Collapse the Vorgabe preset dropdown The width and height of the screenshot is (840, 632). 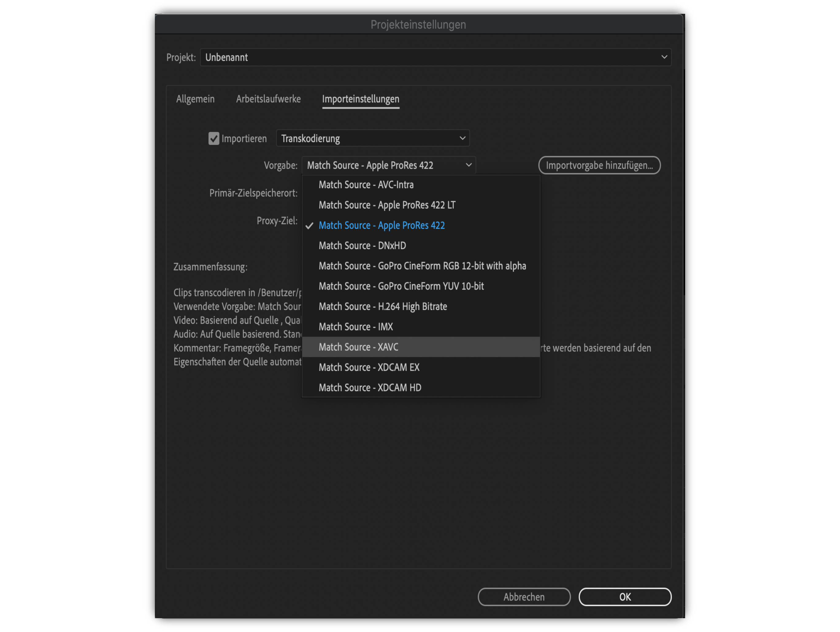pyautogui.click(x=389, y=165)
